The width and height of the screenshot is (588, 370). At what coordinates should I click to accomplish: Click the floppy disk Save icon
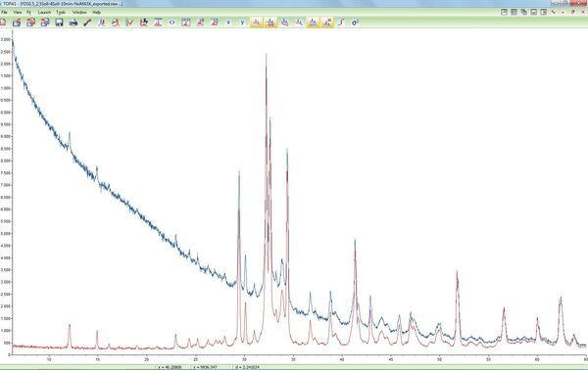(59, 23)
